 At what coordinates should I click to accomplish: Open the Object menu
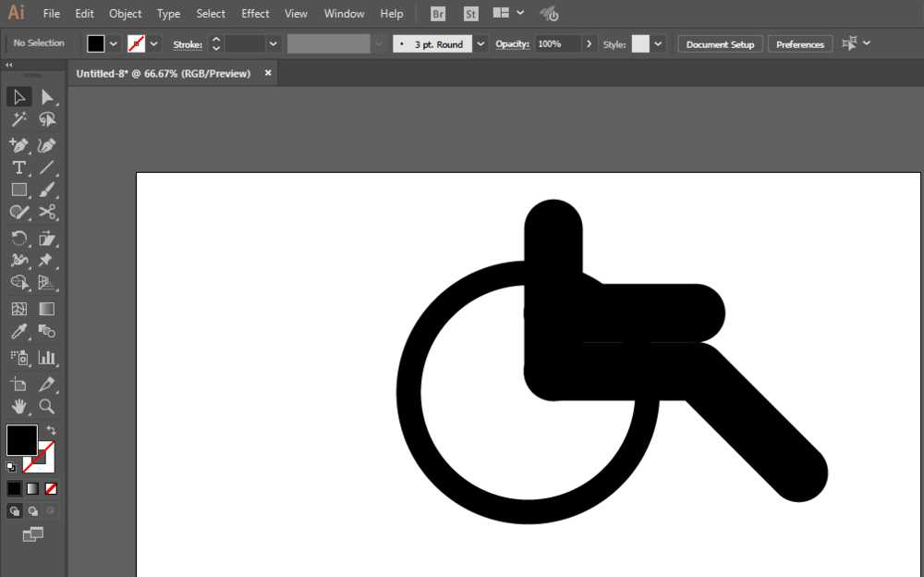coord(125,13)
